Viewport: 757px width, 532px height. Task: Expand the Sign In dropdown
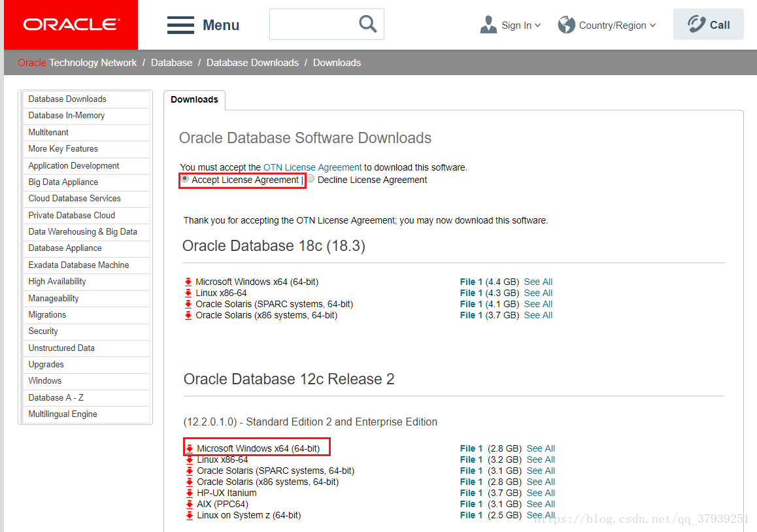538,25
